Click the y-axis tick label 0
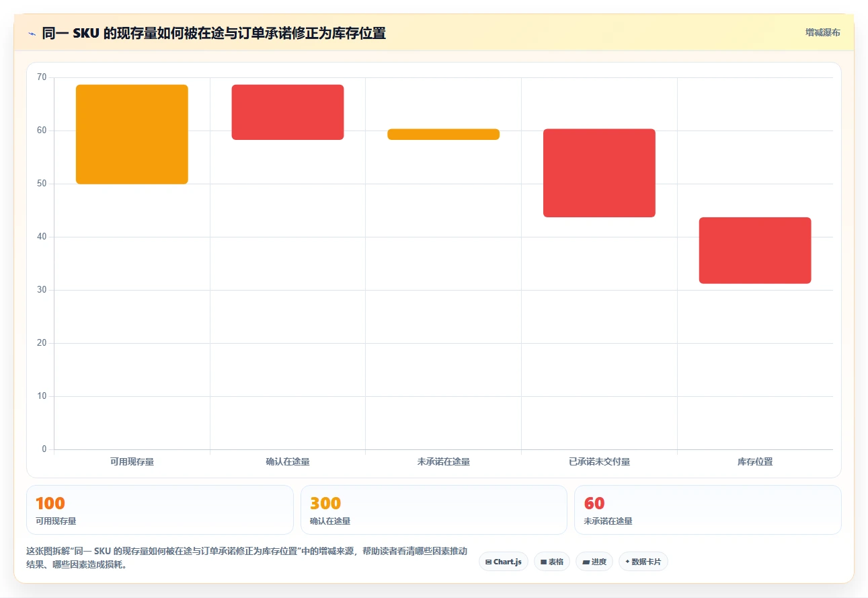This screenshot has width=868, height=598. [x=44, y=449]
